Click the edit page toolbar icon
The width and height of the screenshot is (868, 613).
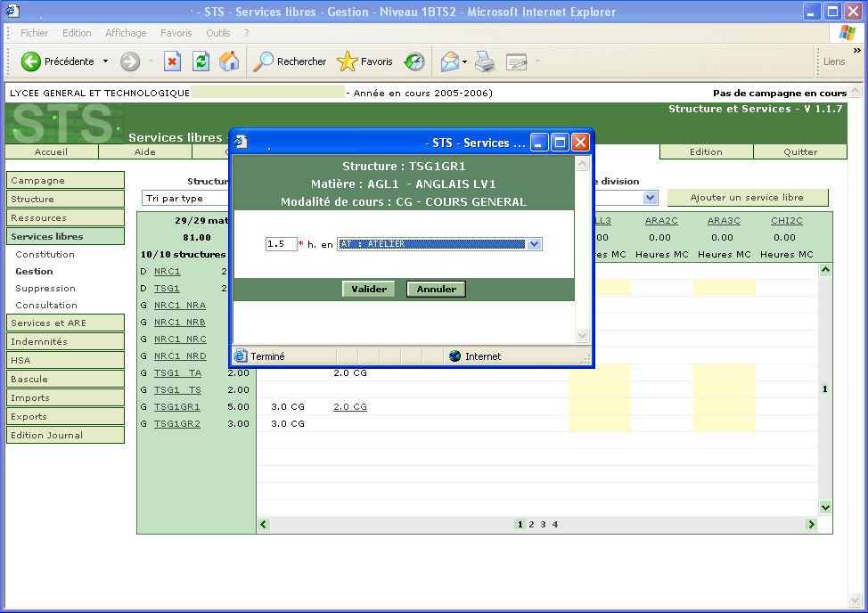tap(516, 61)
